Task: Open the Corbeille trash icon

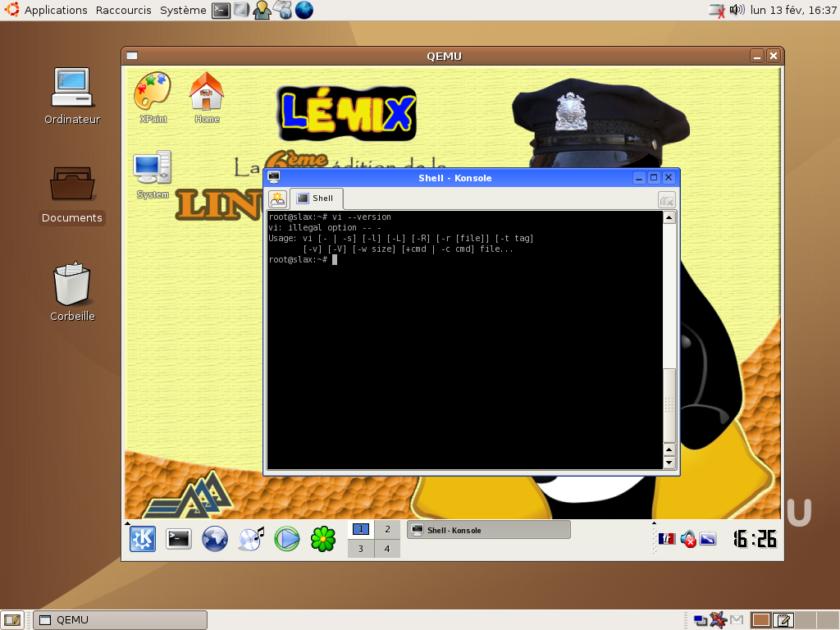Action: pos(72,292)
